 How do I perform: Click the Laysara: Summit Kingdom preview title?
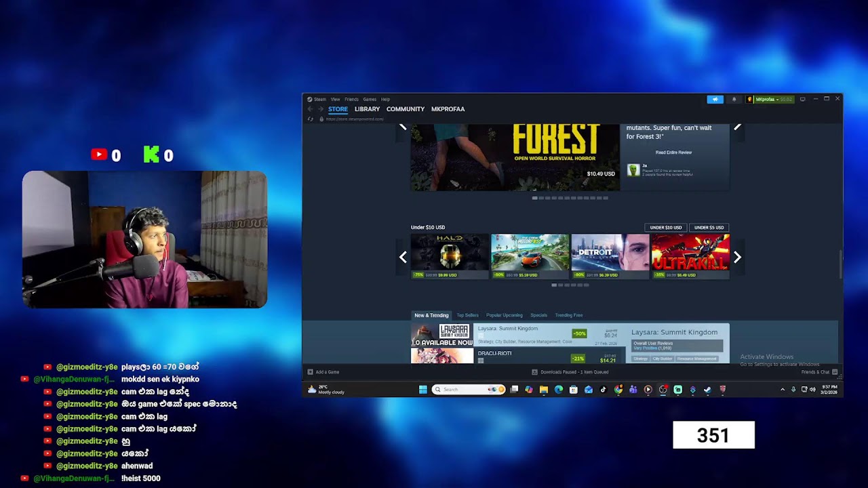click(x=674, y=332)
